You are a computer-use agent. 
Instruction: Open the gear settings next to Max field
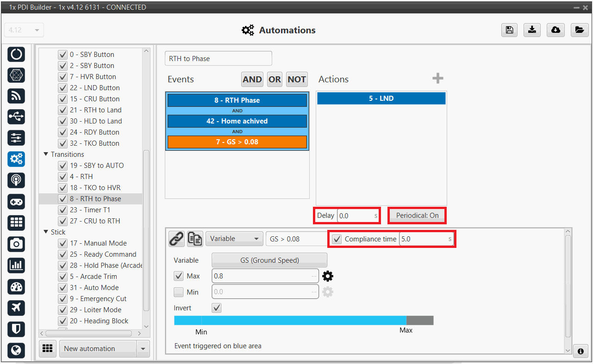pyautogui.click(x=328, y=276)
